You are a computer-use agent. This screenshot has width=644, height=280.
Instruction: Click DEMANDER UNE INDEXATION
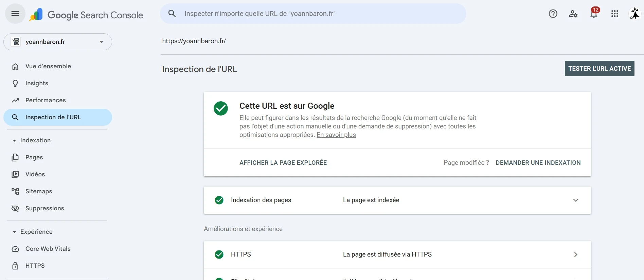[x=538, y=163]
